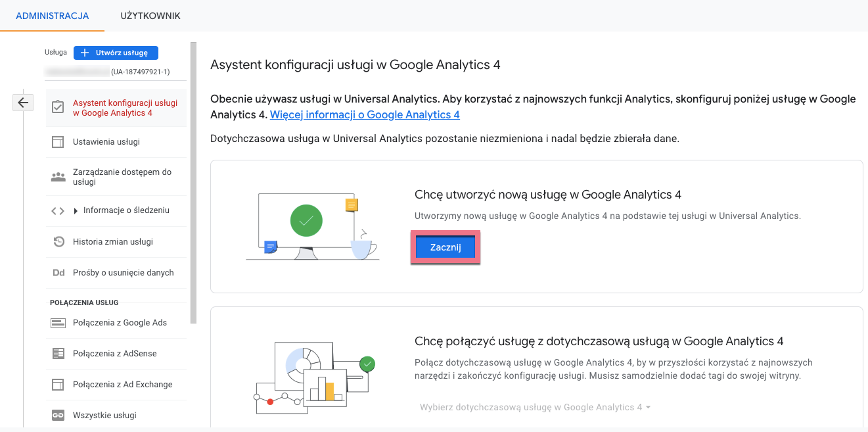
Task: Click the Informacje o śledzeniu code icon
Action: click(x=58, y=210)
